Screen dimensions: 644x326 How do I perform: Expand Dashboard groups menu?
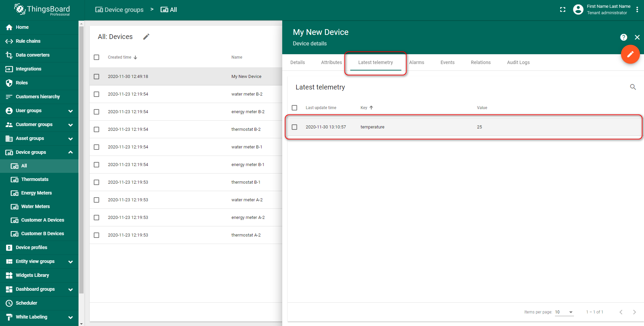tap(70, 289)
